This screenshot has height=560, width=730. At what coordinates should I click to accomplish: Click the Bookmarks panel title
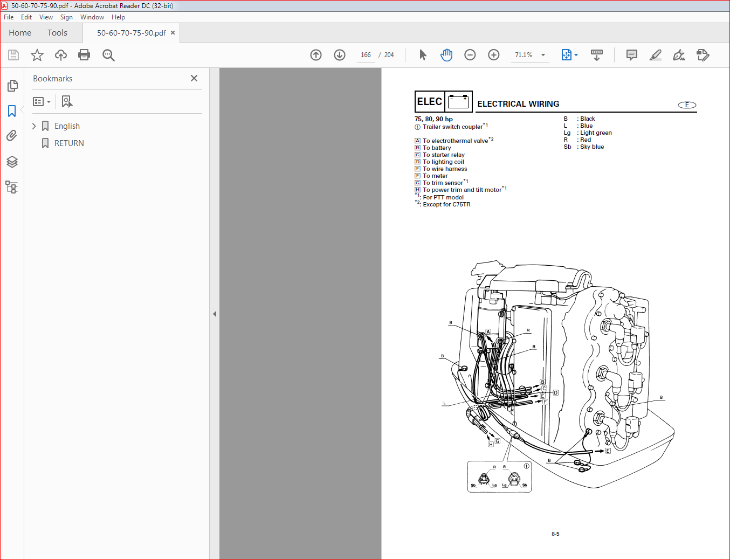[x=52, y=79]
